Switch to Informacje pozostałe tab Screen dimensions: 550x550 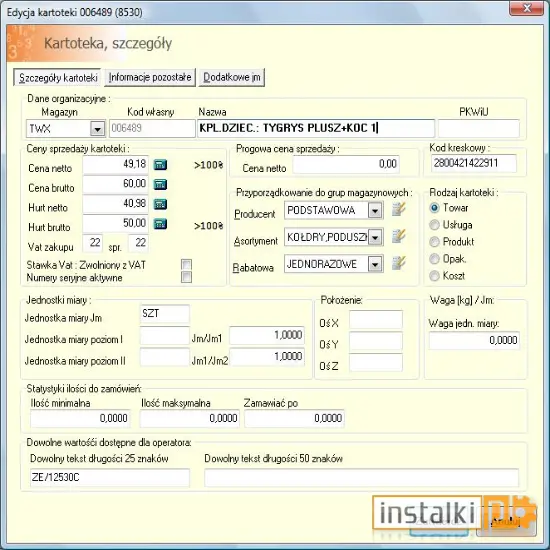150,77
